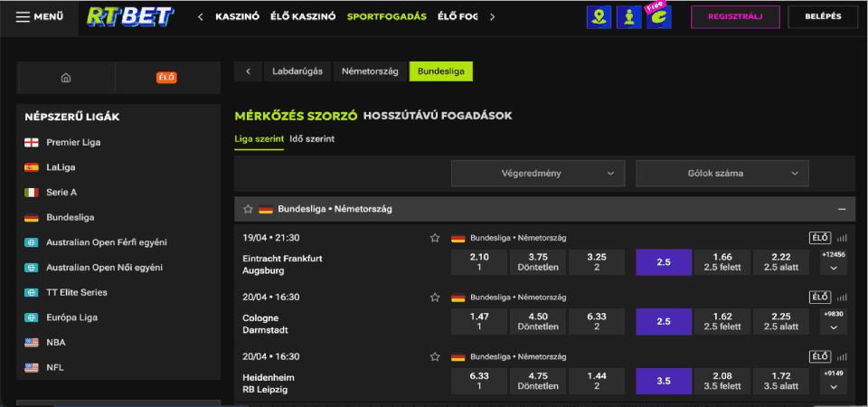Image resolution: width=868 pixels, height=407 pixels.
Task: Click Italy flag next to Serie A
Action: coord(32,193)
